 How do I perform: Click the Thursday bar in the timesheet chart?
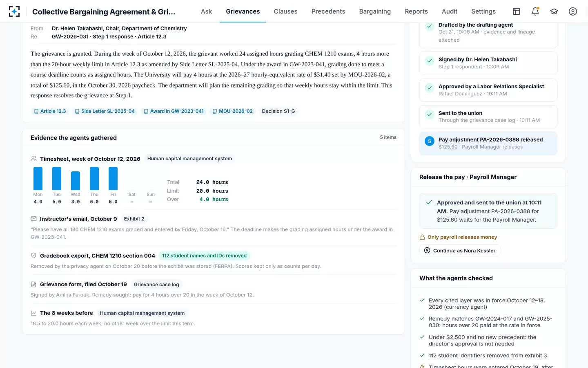pyautogui.click(x=94, y=178)
